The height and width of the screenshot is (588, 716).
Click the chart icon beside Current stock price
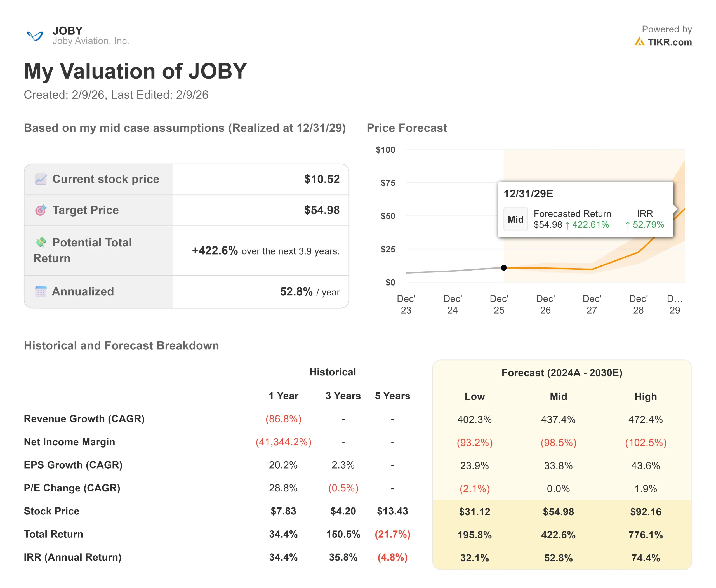(x=41, y=179)
